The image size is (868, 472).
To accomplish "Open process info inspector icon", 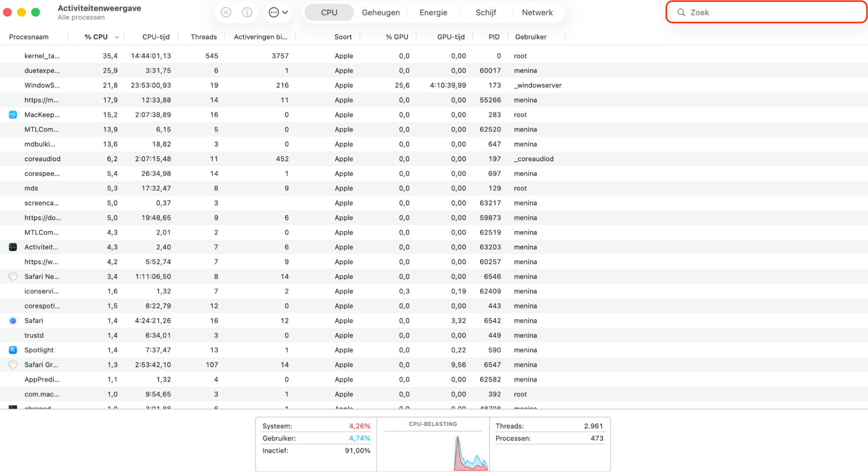I will click(247, 12).
